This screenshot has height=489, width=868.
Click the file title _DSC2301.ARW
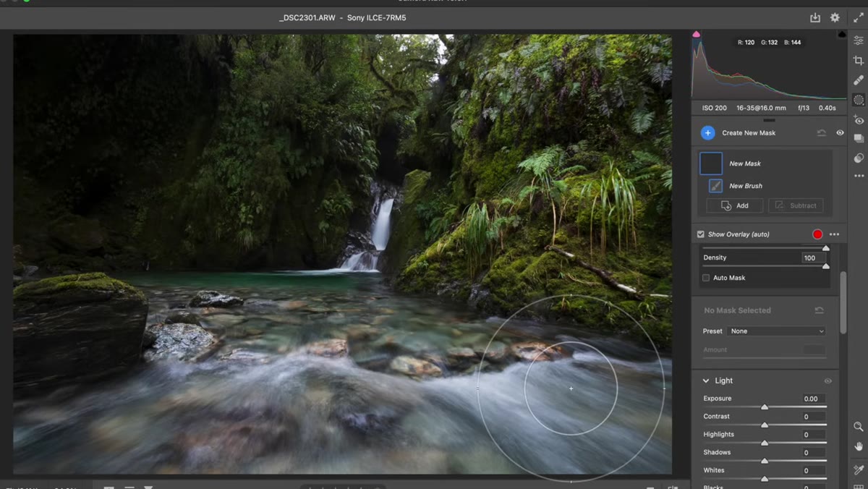coord(306,17)
